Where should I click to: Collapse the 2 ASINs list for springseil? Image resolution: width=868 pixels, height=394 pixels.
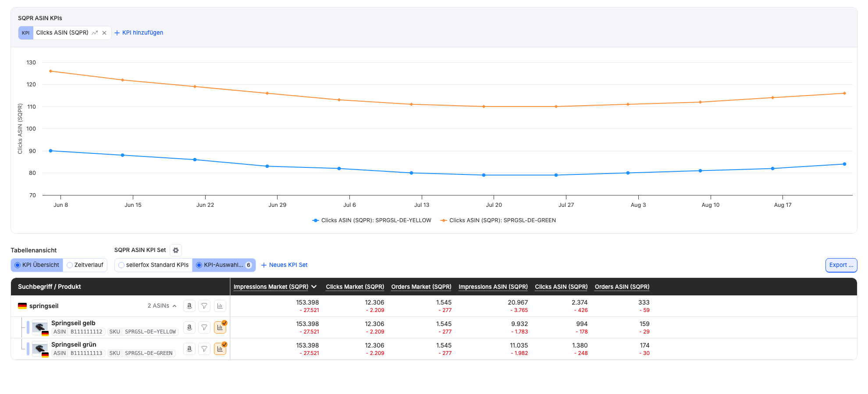click(162, 306)
